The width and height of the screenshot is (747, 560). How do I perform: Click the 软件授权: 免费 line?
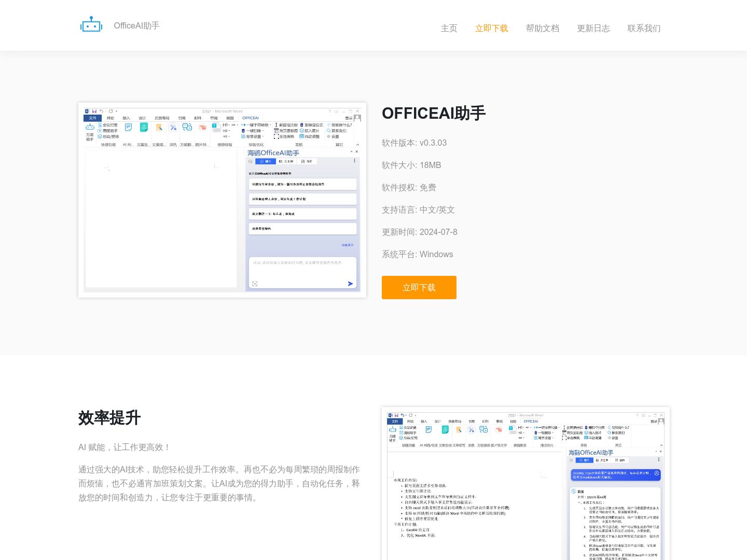point(409,187)
